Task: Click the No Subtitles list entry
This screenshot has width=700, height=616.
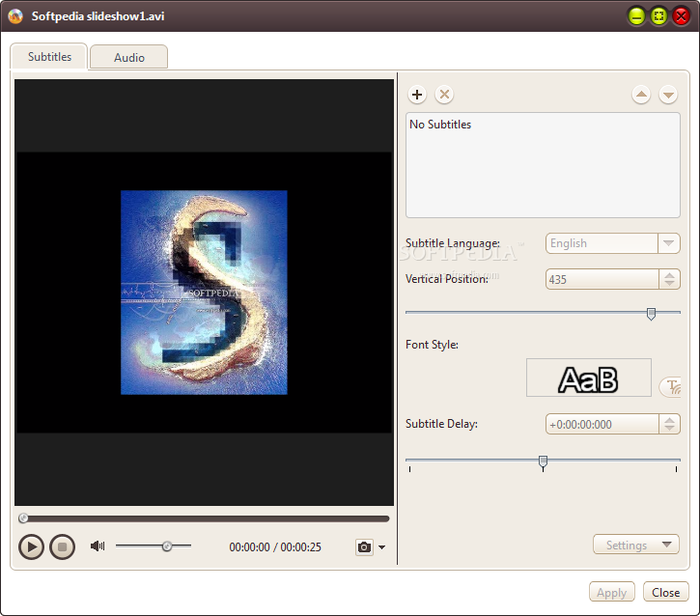Action: 440,125
